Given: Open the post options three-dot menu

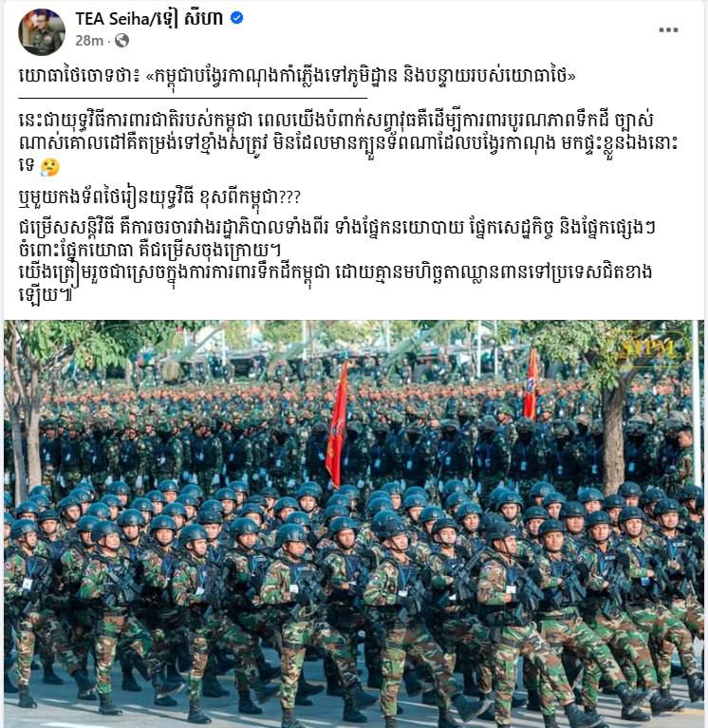Looking at the screenshot, I should pos(668,30).
